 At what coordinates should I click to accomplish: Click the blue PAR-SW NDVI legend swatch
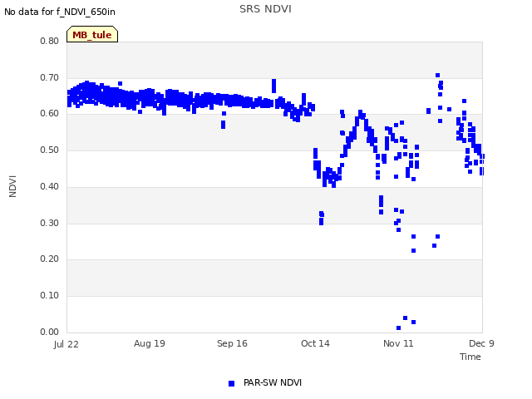point(231,383)
